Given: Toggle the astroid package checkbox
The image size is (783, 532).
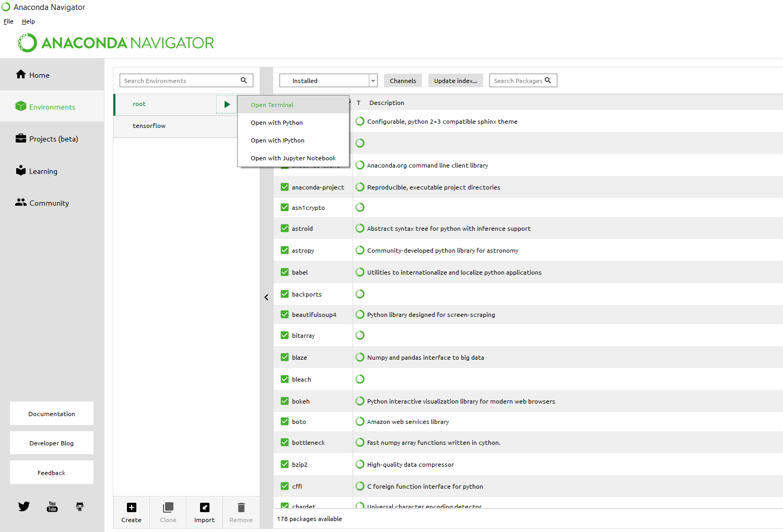Looking at the screenshot, I should pyautogui.click(x=285, y=228).
